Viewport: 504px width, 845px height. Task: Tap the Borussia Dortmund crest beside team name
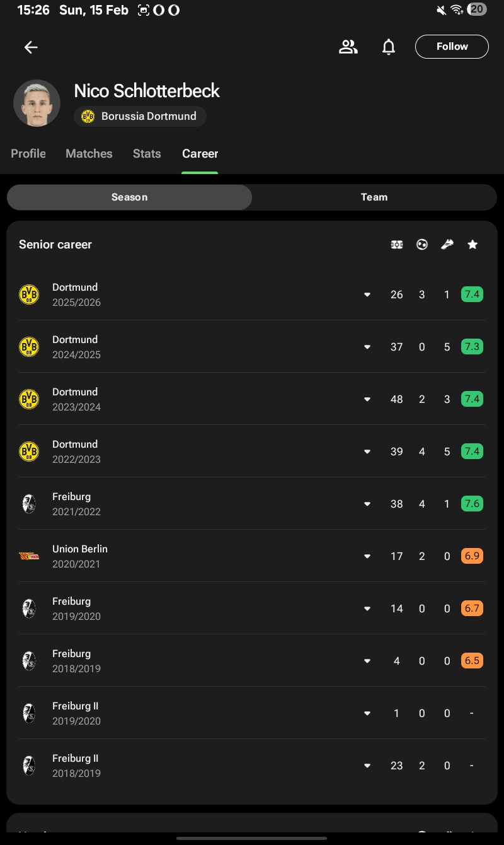pos(88,116)
